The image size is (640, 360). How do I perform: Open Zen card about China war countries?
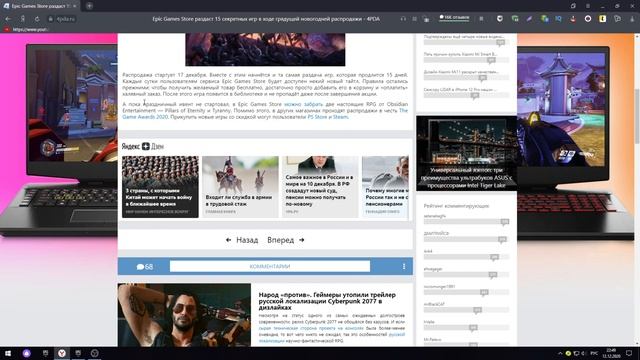coord(160,187)
